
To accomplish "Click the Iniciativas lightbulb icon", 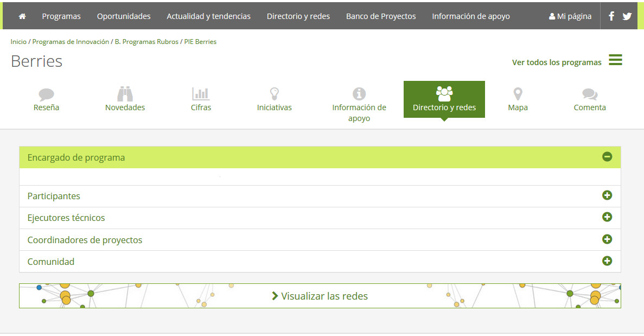I will pos(275,94).
